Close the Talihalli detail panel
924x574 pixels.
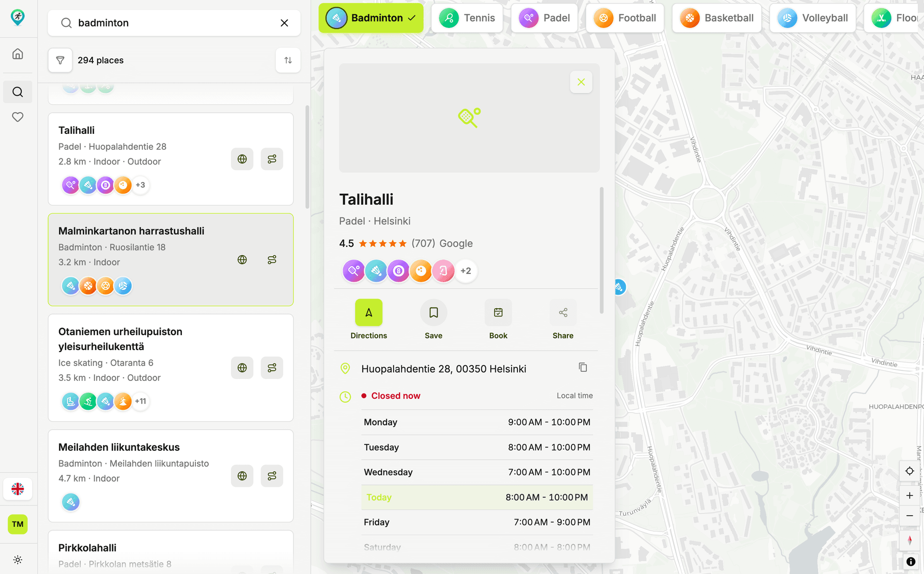pos(581,82)
